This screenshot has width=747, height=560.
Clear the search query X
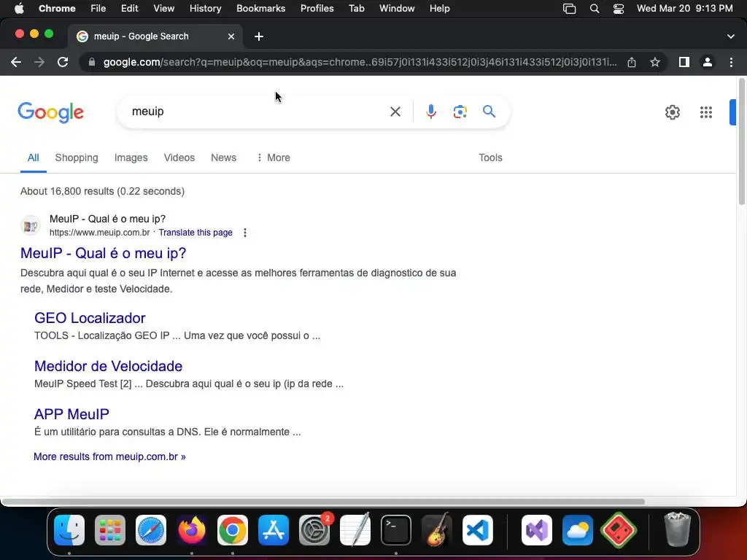click(x=395, y=112)
